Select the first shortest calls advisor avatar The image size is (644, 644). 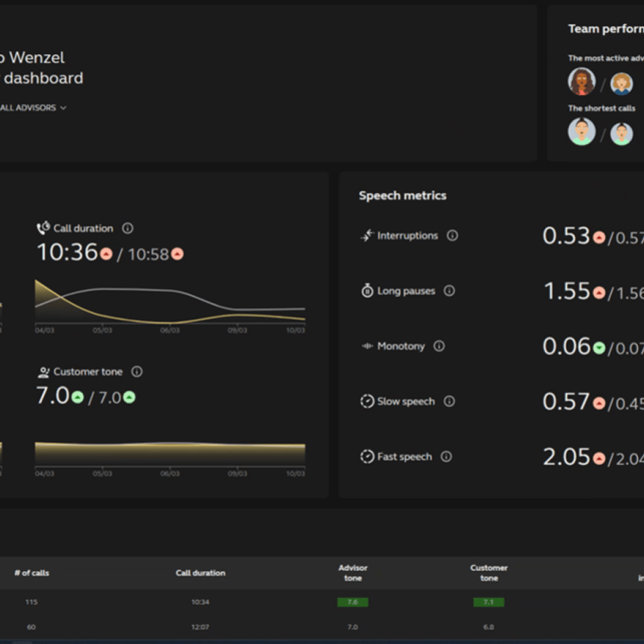point(582,132)
